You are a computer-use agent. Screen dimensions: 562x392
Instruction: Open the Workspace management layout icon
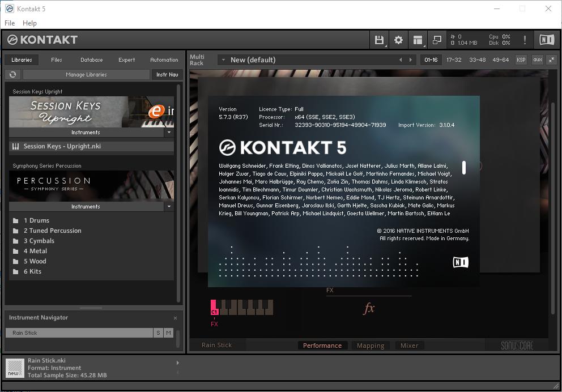coord(418,40)
